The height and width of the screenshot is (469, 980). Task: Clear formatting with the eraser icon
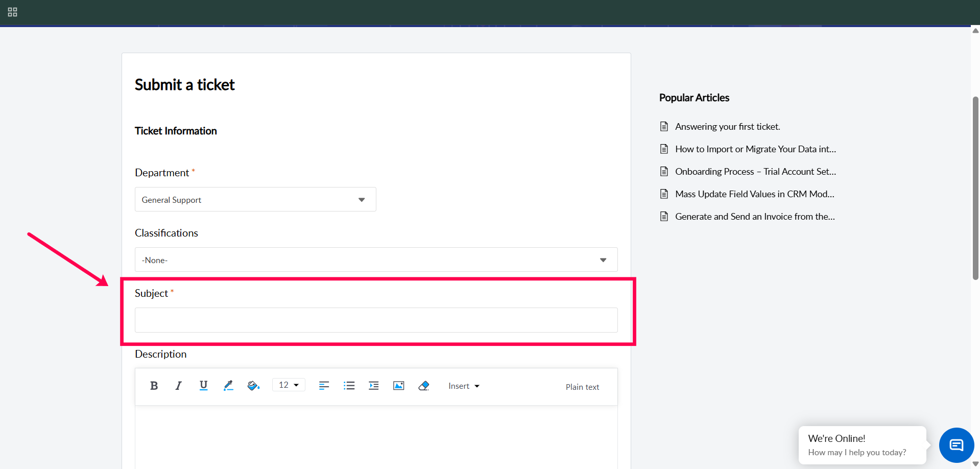423,386
